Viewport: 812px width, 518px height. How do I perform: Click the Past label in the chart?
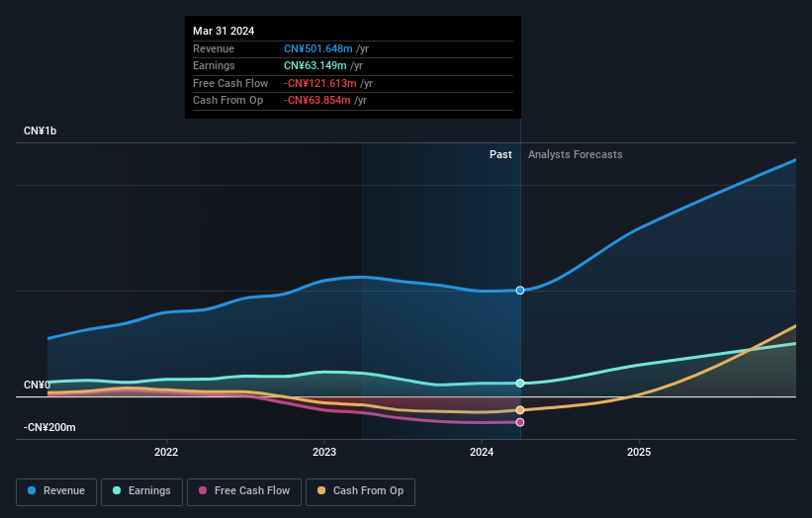pyautogui.click(x=500, y=154)
